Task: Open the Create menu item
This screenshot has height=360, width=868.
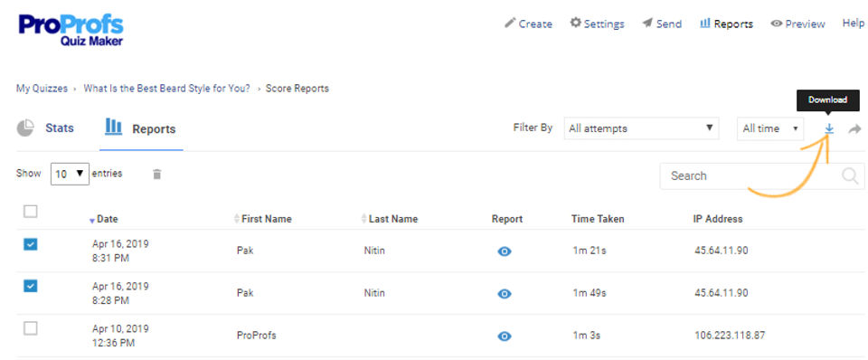Action: pos(528,24)
